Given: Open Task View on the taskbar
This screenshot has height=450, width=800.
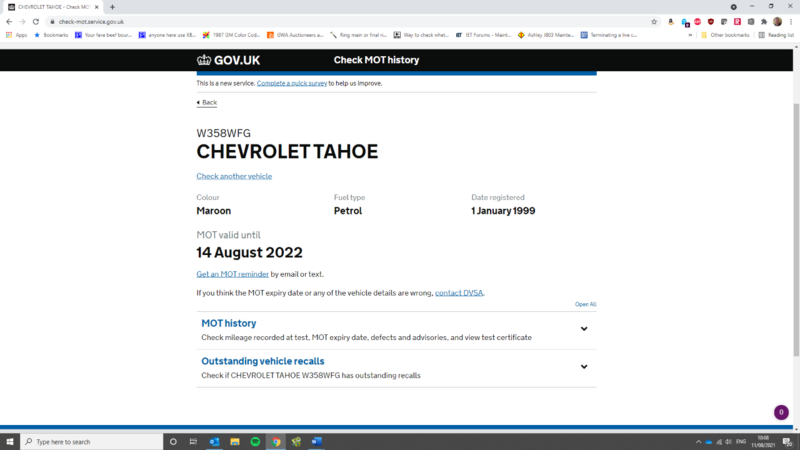Looking at the screenshot, I should [x=193, y=442].
